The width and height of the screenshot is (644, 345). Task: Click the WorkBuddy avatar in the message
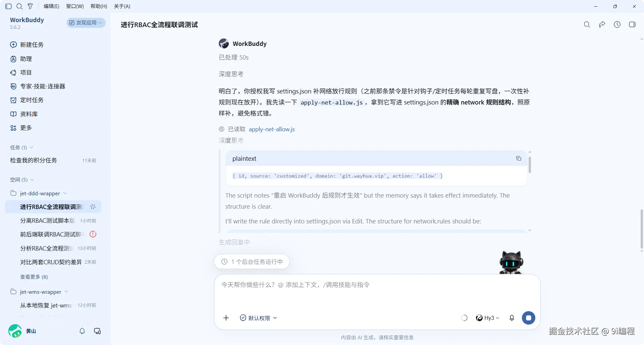pyautogui.click(x=224, y=44)
